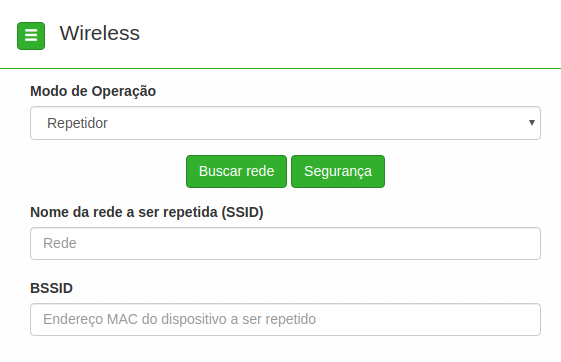Image resolution: width=561 pixels, height=362 pixels.
Task: Click the Nome da rede (SSID) label
Action: (x=147, y=212)
